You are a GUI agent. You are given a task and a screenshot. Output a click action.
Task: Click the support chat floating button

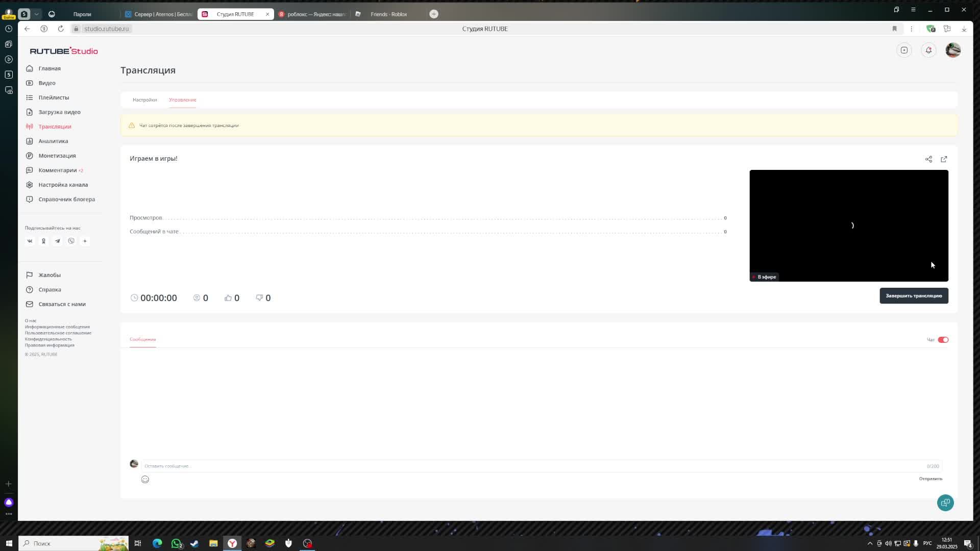[945, 503]
